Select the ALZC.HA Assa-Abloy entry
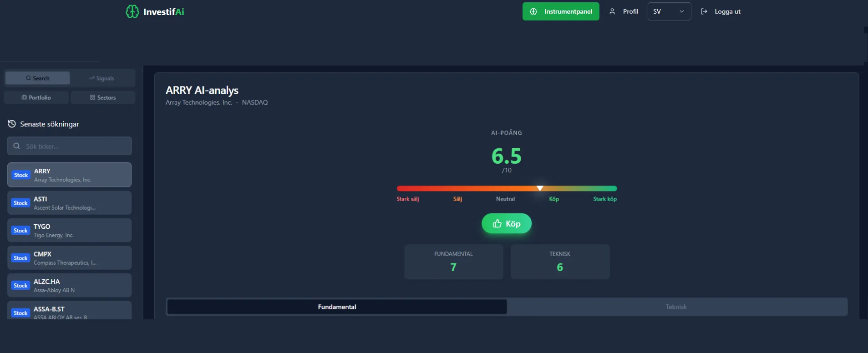 70,285
